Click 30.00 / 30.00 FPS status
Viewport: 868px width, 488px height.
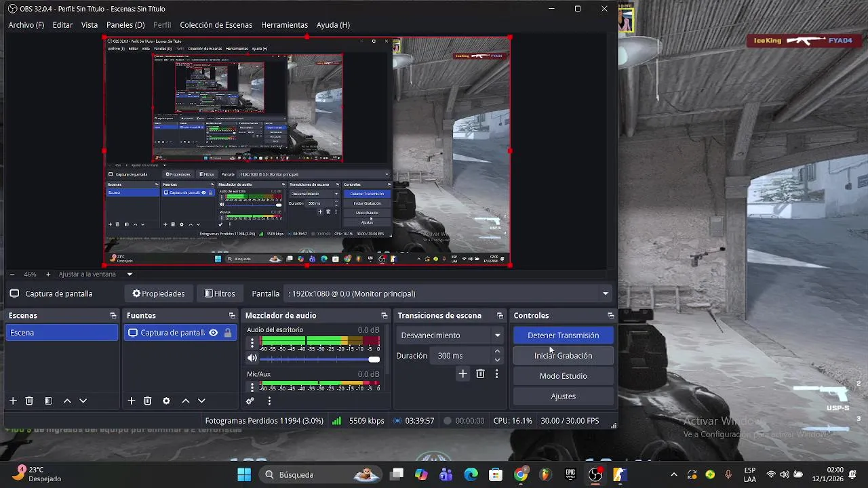coord(570,421)
